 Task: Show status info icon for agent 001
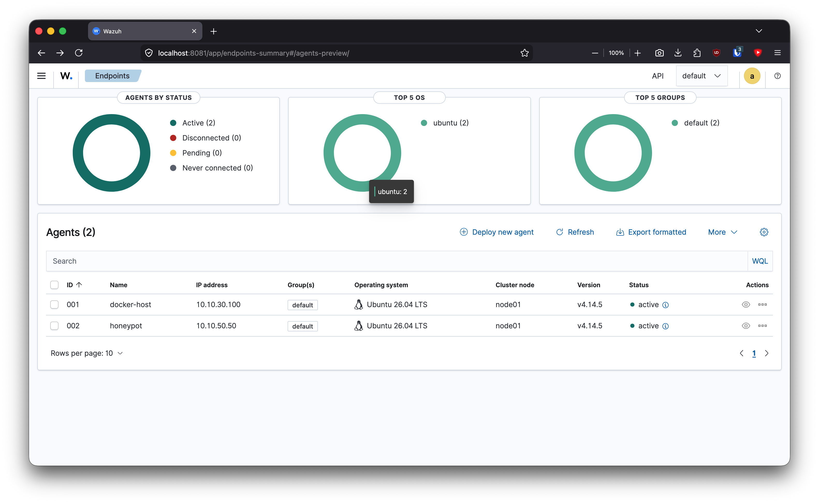click(x=665, y=305)
